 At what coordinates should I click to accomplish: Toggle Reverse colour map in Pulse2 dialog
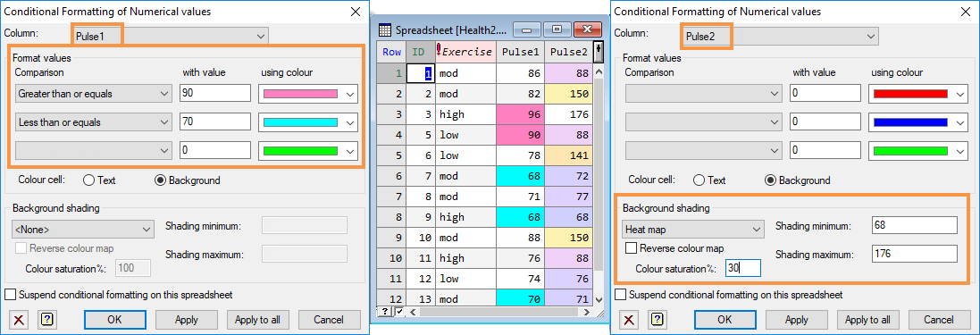[632, 248]
